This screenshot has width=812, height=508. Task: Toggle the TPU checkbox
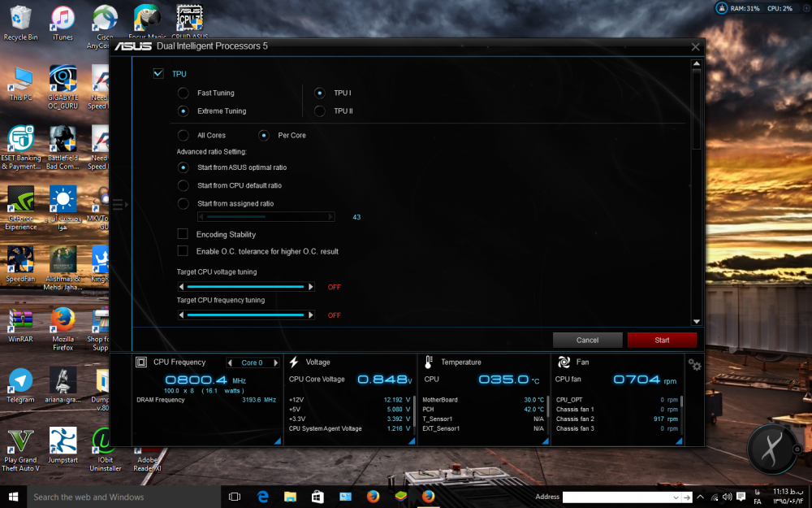[158, 74]
